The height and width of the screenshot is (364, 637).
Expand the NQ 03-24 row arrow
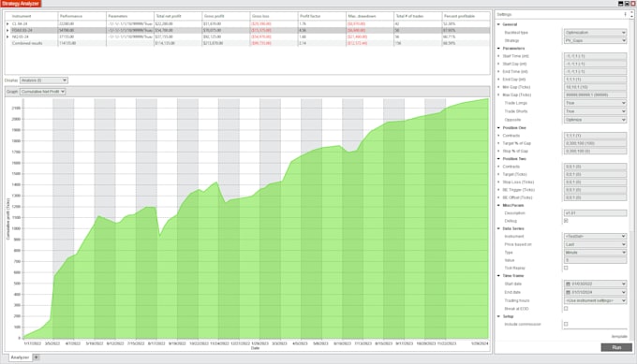[7, 36]
